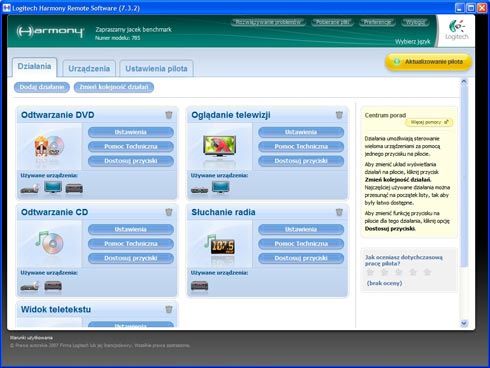Open Ustawienia for Odtwarzanie CD
Image resolution: width=490 pixels, height=368 pixels.
point(131,230)
